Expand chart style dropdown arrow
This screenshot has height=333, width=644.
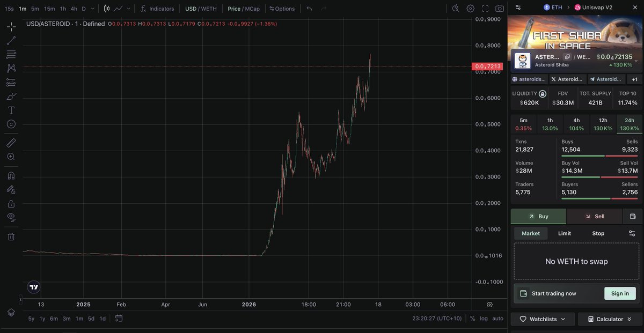[x=128, y=9]
